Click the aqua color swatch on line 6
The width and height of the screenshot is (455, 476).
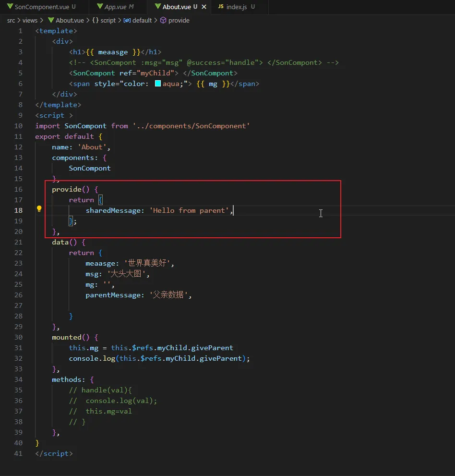(158, 84)
